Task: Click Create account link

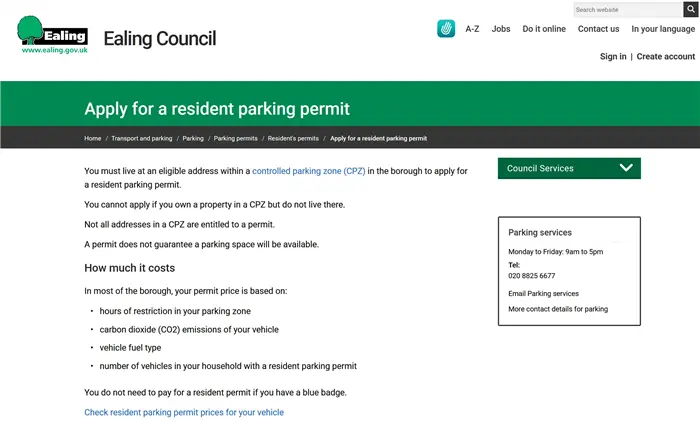Action: coord(666,57)
